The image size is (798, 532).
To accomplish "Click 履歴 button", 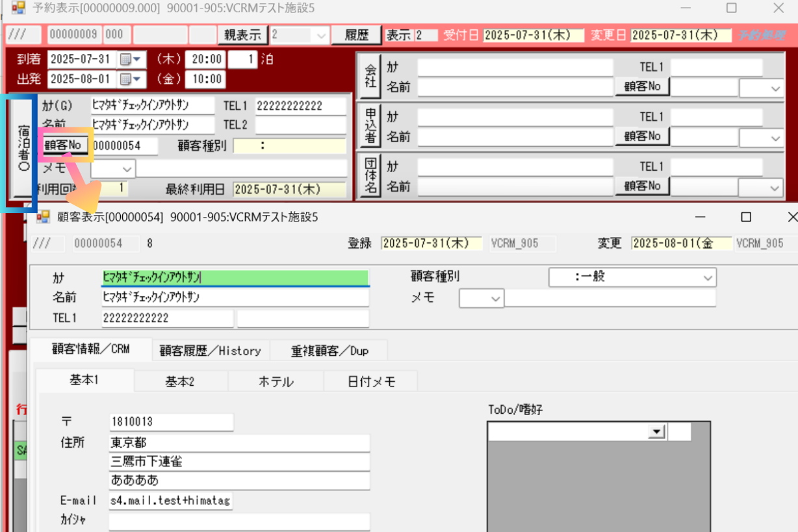I will coord(356,35).
